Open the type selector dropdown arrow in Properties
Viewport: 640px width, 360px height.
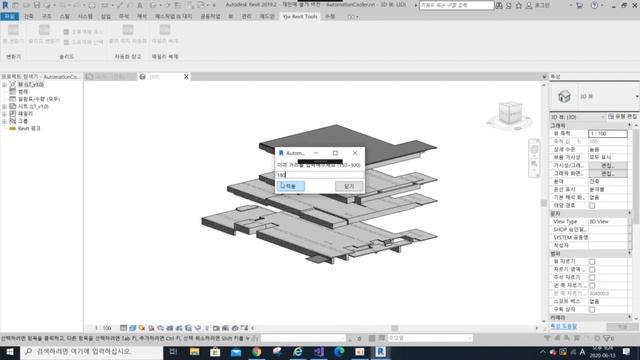[x=637, y=96]
